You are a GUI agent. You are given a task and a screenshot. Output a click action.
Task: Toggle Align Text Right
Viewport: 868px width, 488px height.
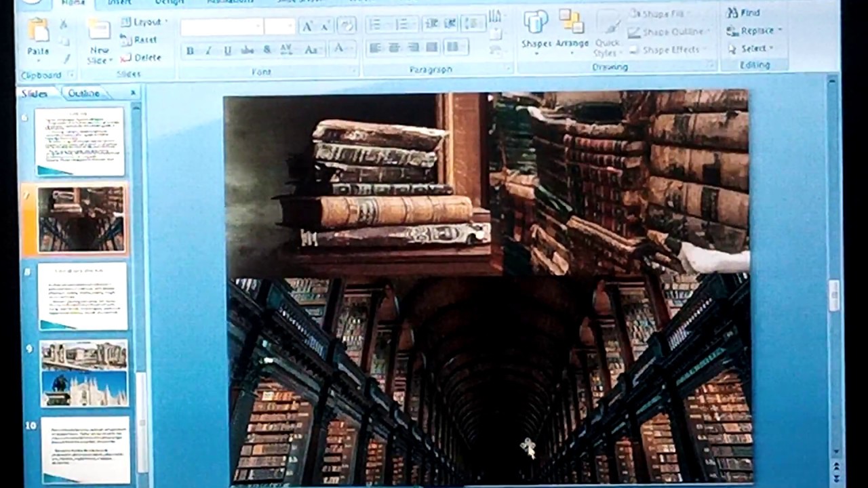coord(413,47)
